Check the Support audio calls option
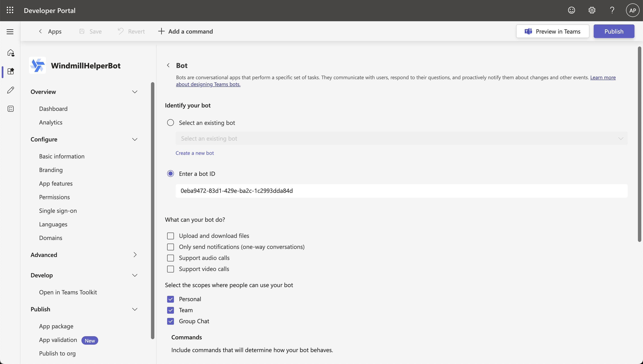 tap(171, 258)
